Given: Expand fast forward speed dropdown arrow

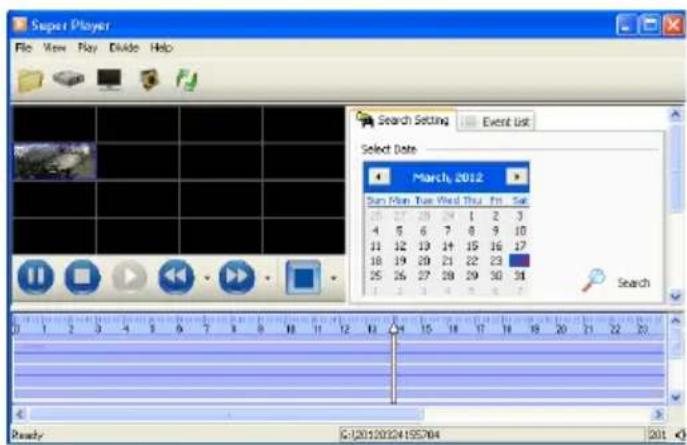Looking at the screenshot, I should [x=268, y=278].
